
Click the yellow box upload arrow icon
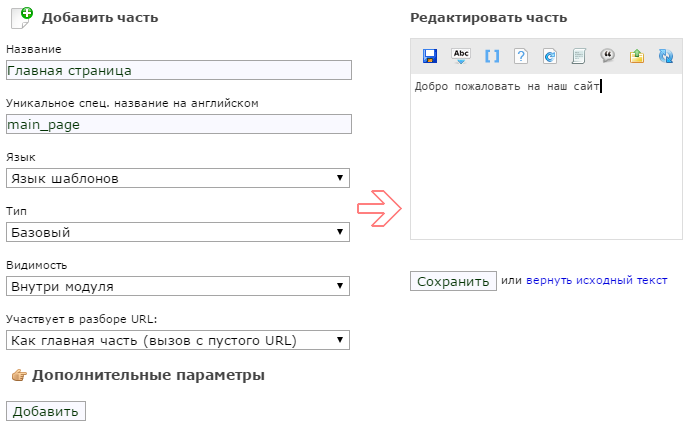coord(636,56)
